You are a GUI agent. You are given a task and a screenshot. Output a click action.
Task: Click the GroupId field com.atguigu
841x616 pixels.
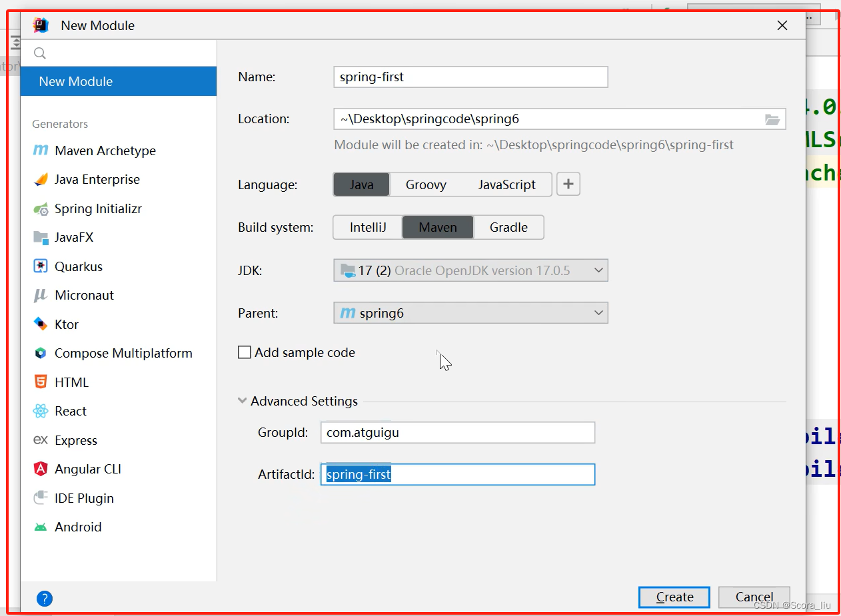(458, 432)
